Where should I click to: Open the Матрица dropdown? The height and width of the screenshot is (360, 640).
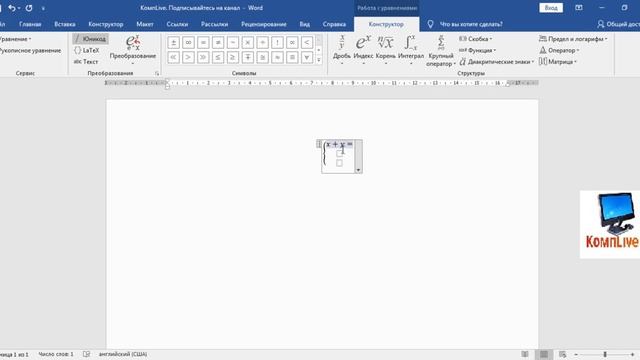558,62
